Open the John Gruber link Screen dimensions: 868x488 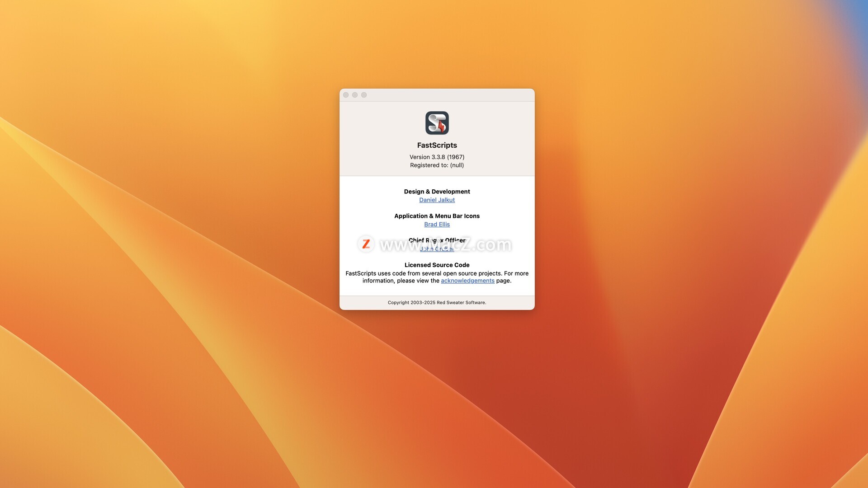pos(437,249)
